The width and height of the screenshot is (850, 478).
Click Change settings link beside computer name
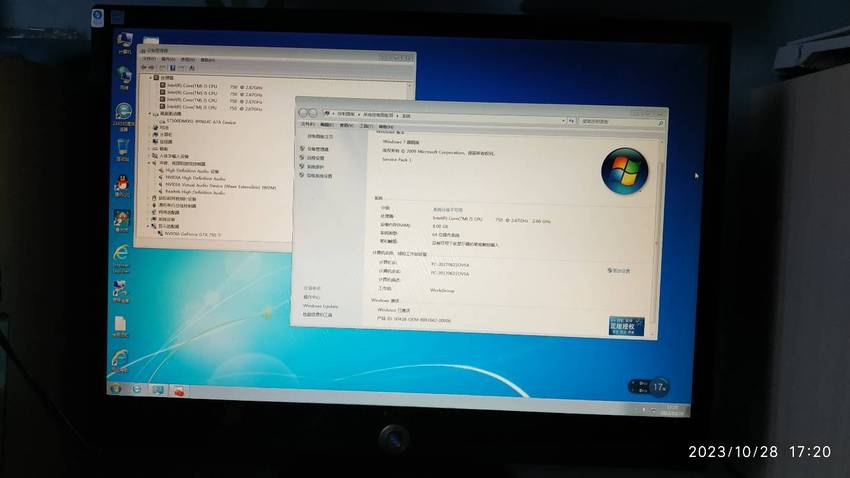619,270
